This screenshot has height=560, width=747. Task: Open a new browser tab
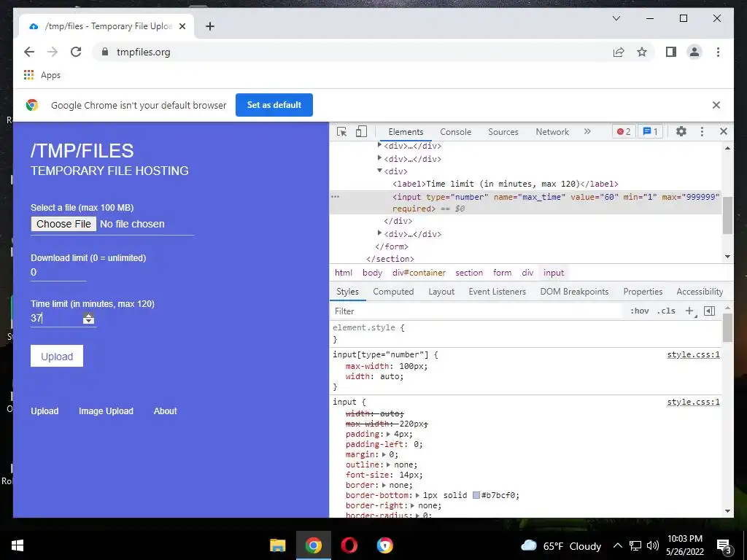tap(209, 26)
